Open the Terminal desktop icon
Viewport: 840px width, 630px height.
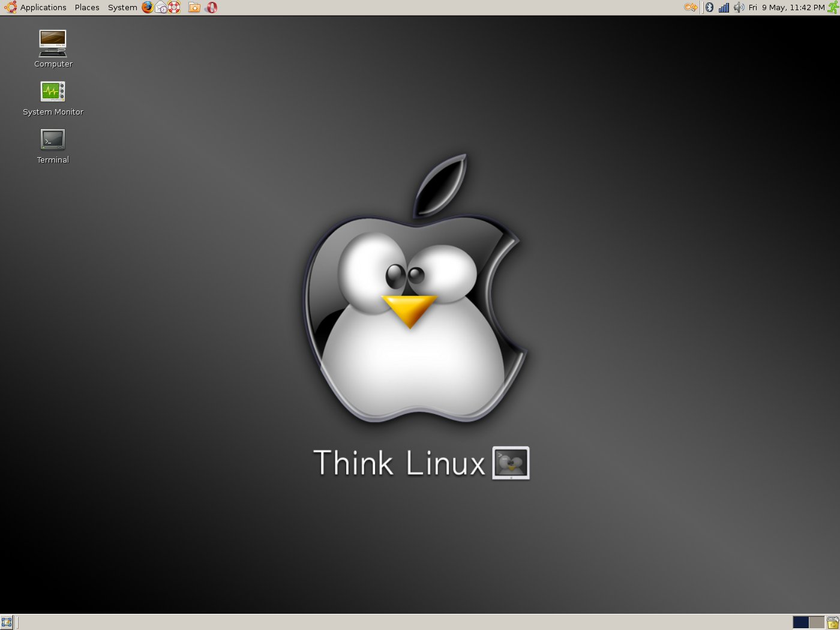[53, 139]
